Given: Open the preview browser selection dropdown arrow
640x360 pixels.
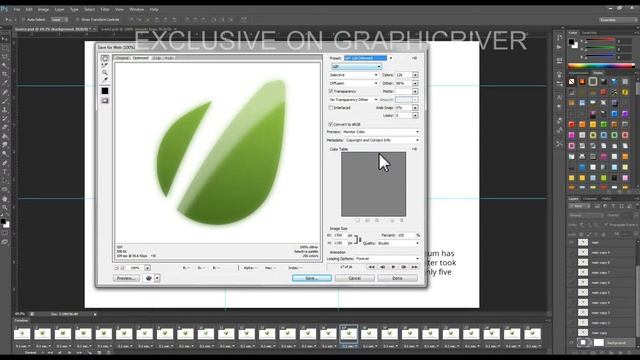Looking at the screenshot, I should coord(157,278).
